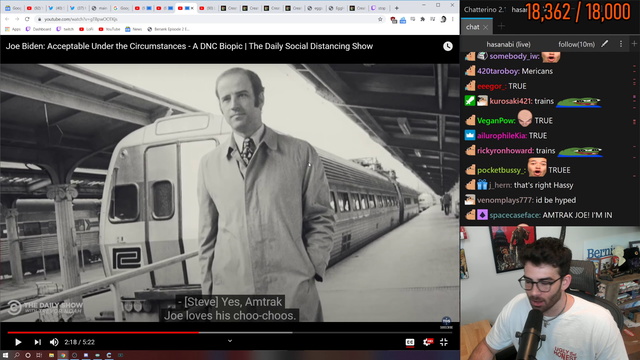This screenshot has height=360, width=640.
Task: Skip to the next YouTube video
Action: click(x=37, y=342)
